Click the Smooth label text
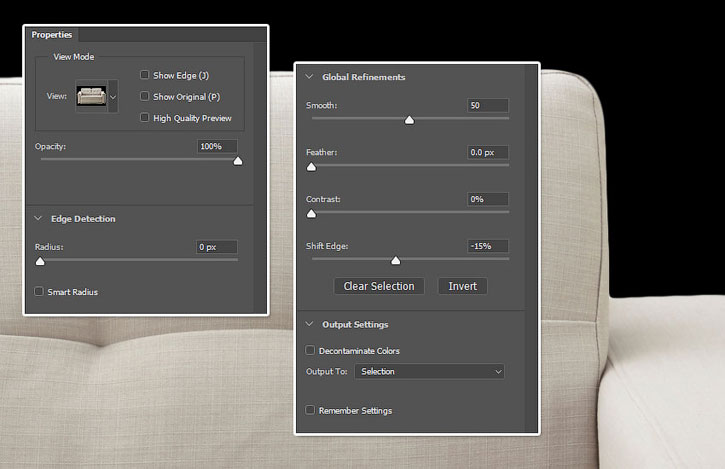The width and height of the screenshot is (725, 469). [x=321, y=105]
